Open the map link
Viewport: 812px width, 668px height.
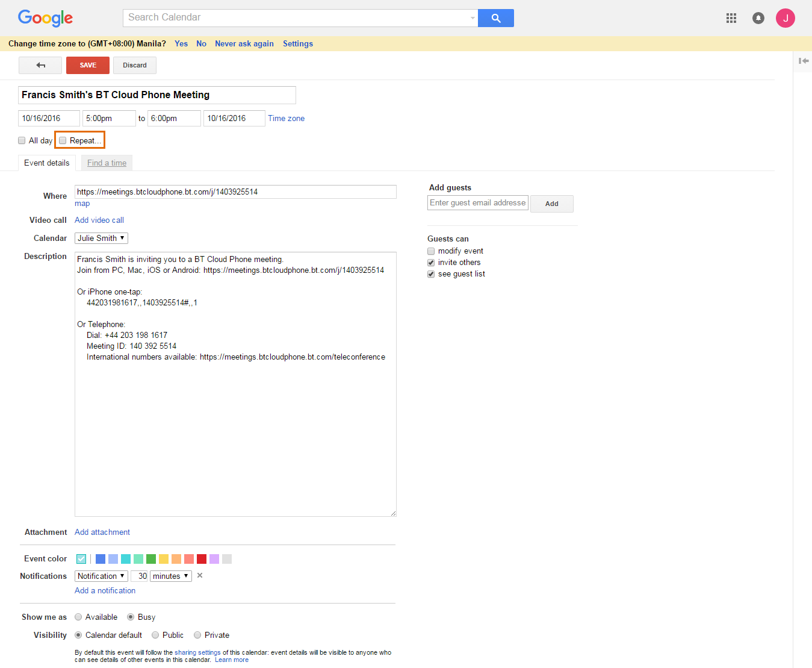82,204
